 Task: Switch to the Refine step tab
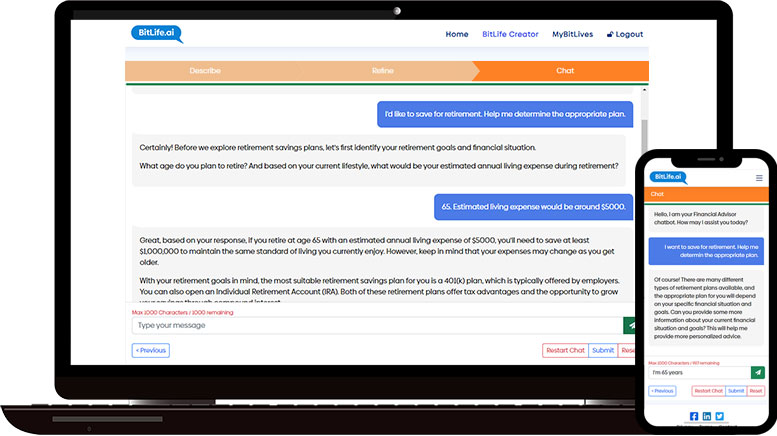pyautogui.click(x=383, y=71)
